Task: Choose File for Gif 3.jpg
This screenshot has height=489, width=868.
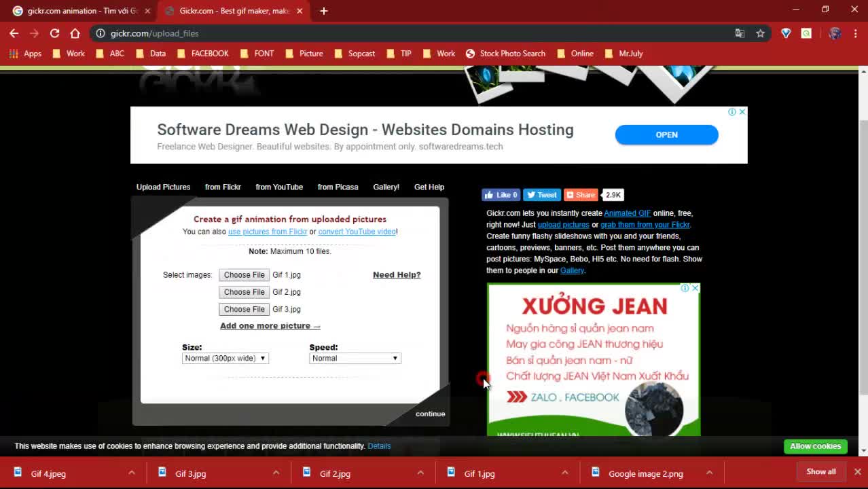Action: tap(244, 309)
